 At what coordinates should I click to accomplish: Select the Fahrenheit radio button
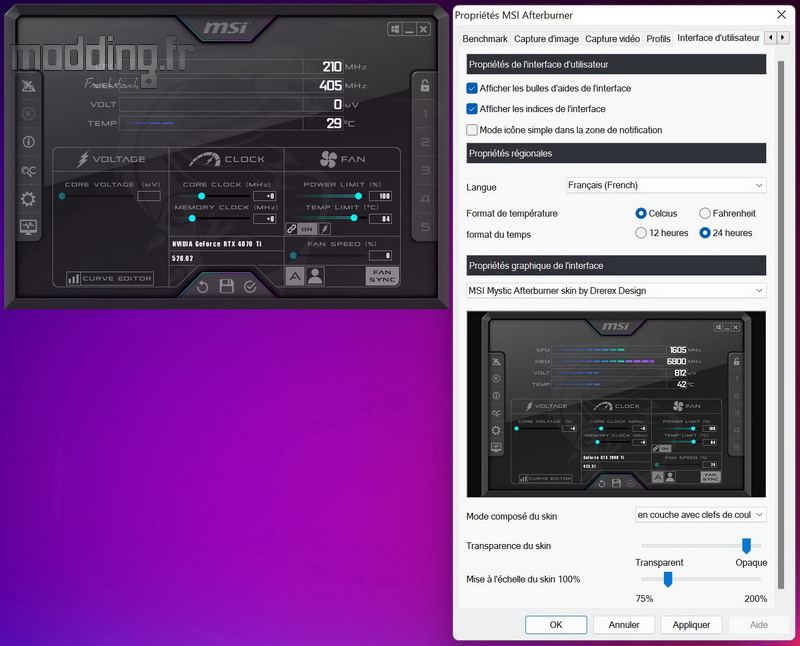click(705, 213)
